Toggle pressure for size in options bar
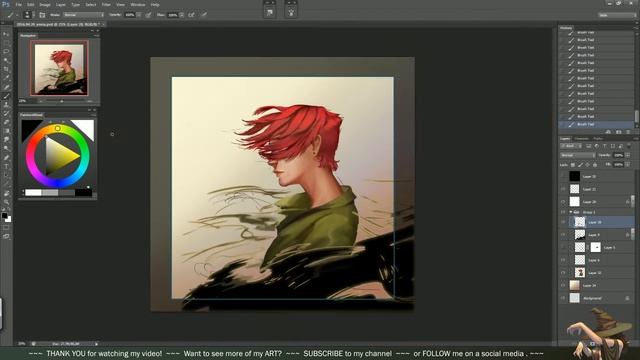Viewport: 640px width, 360px height. point(203,15)
